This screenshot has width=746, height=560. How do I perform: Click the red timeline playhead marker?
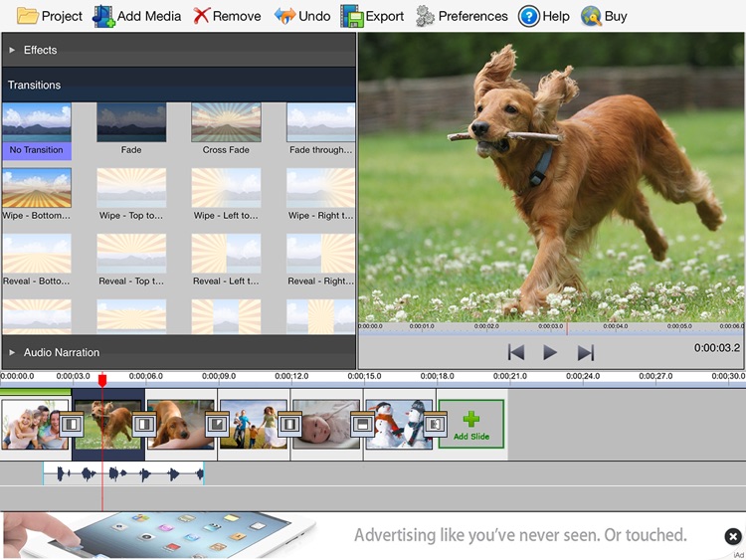(x=102, y=380)
